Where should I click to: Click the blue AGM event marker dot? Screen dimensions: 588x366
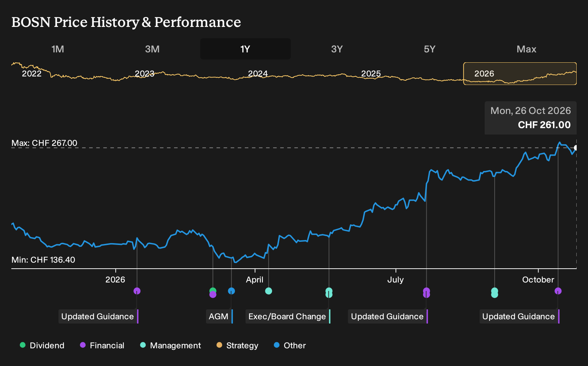231,291
